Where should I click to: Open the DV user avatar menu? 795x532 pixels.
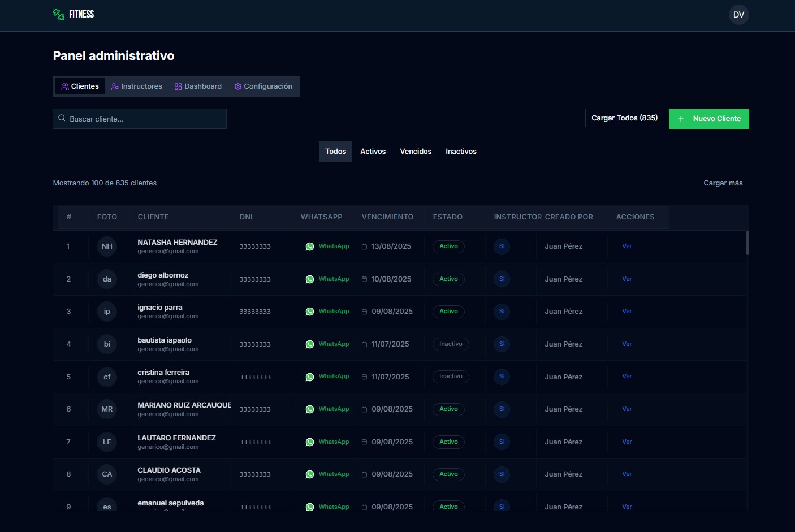[738, 15]
